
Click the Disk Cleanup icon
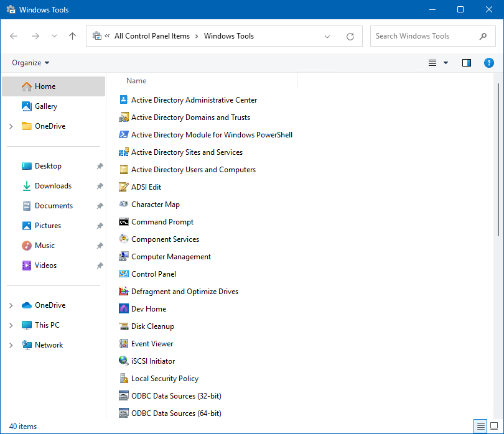(x=124, y=326)
